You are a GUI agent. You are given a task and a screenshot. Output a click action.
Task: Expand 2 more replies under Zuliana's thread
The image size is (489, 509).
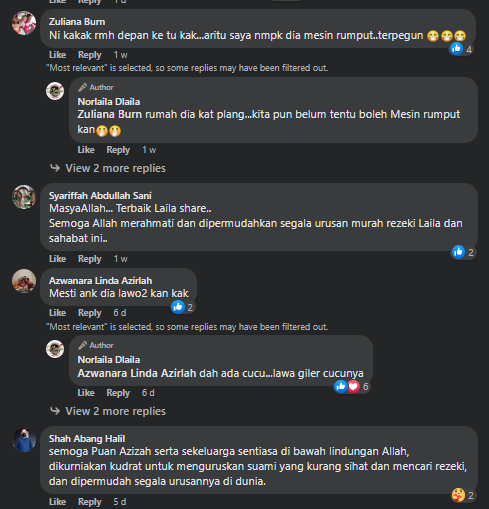[x=115, y=168]
